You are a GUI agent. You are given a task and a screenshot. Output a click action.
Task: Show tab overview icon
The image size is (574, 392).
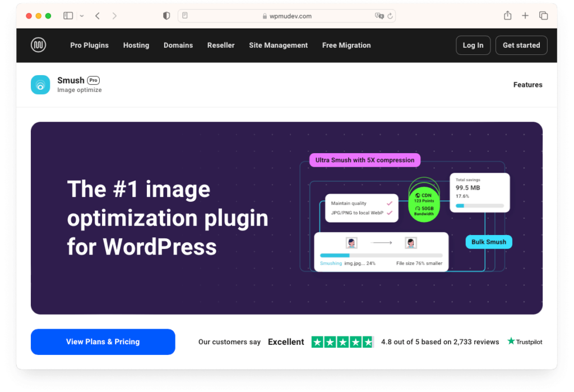point(544,15)
